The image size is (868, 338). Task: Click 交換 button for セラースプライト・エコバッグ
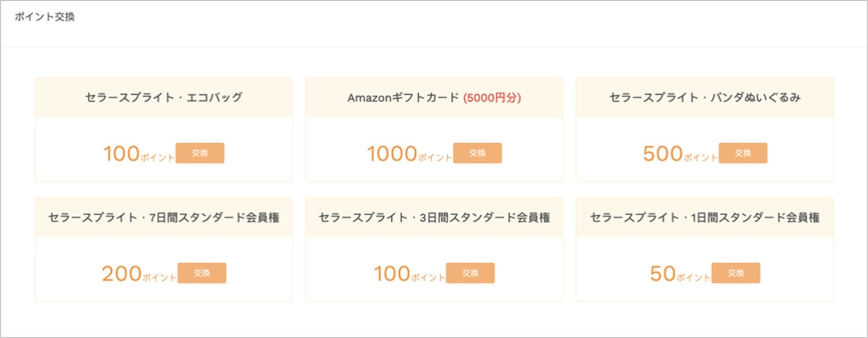tap(200, 153)
